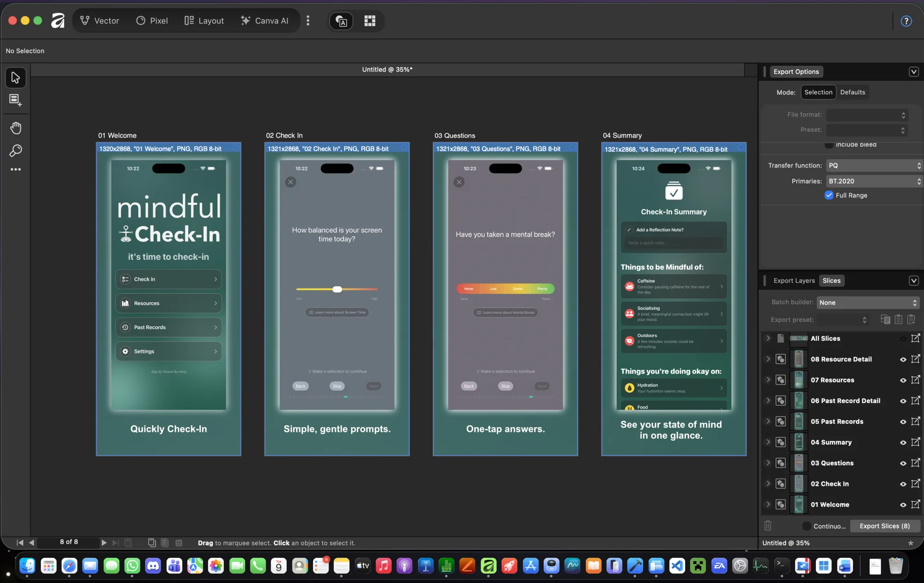Expand the 01 Welcome slice row

[x=768, y=504]
